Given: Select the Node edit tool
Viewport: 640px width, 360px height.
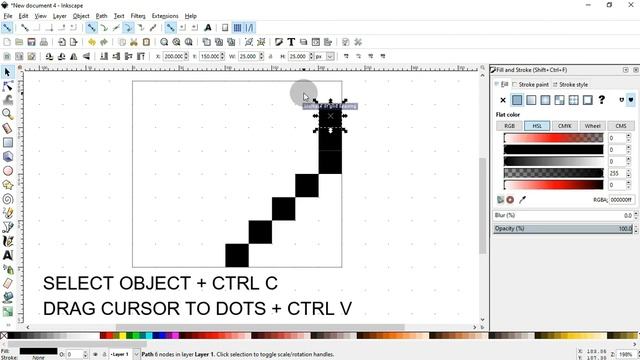Looking at the screenshot, I should point(7,86).
